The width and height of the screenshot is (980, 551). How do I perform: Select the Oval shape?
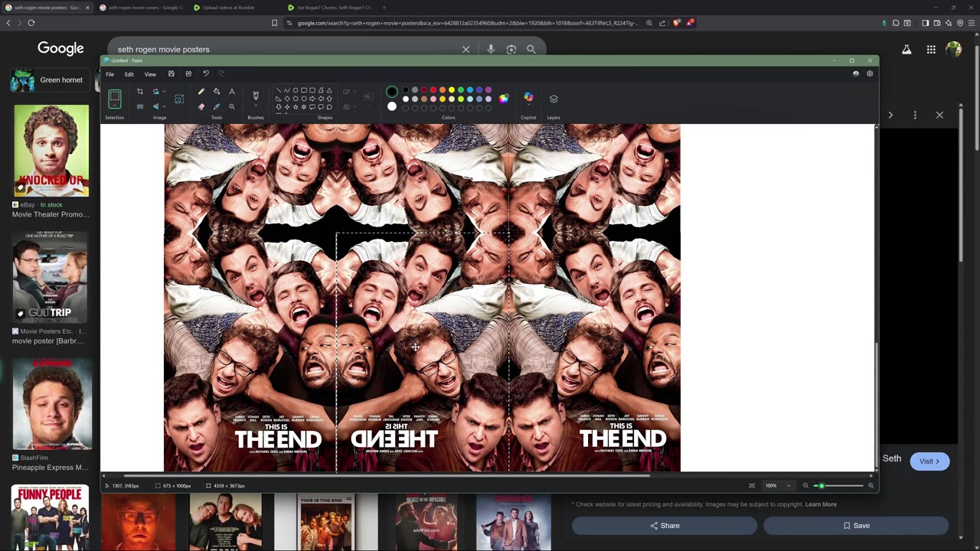(x=296, y=90)
